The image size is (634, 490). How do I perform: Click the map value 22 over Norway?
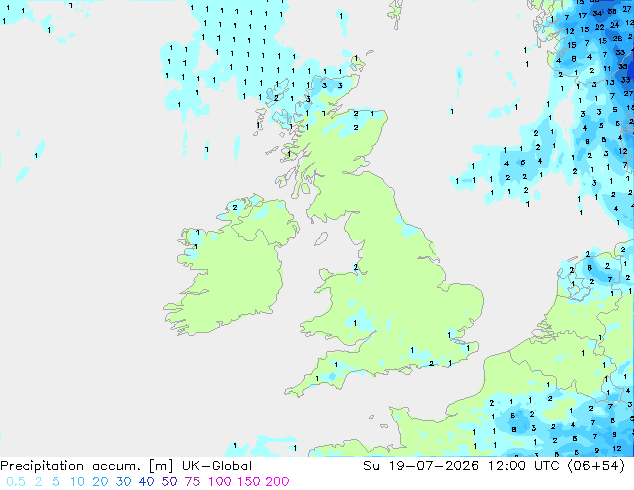(x=600, y=27)
